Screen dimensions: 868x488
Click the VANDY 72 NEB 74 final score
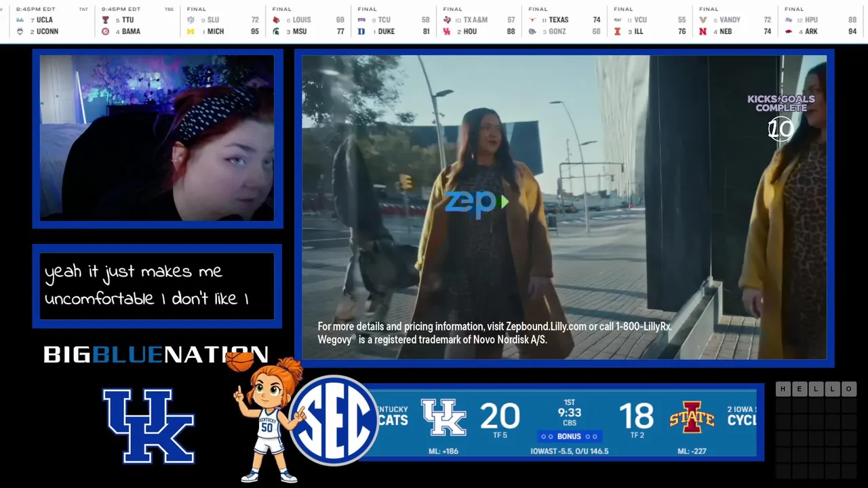pyautogui.click(x=736, y=21)
